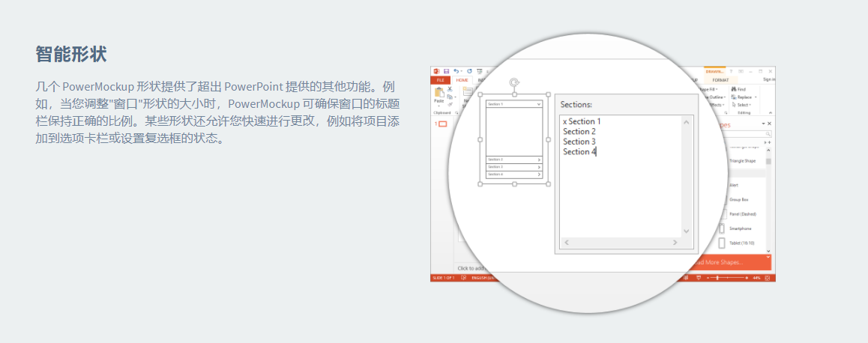This screenshot has width=868, height=343.
Task: Click the Sections box scroll right arrow
Action: coord(675,243)
